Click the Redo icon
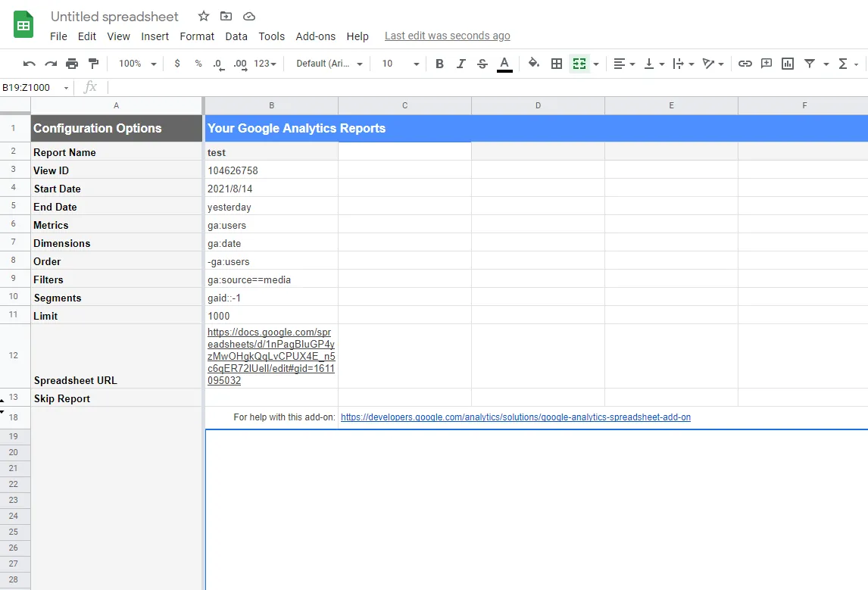868x590 pixels. (x=51, y=64)
